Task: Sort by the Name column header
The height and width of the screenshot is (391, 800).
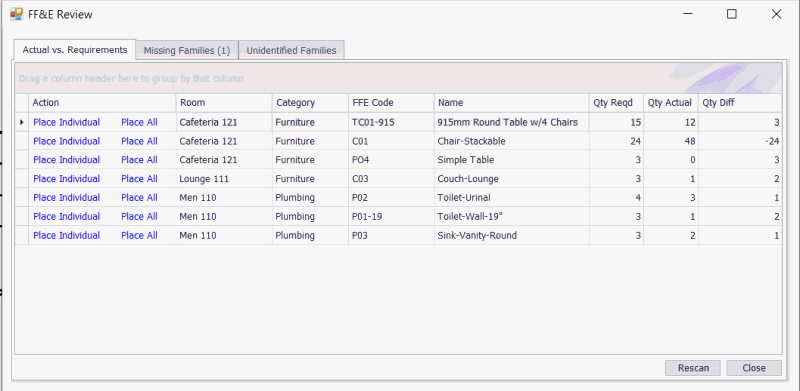Action: [x=512, y=103]
